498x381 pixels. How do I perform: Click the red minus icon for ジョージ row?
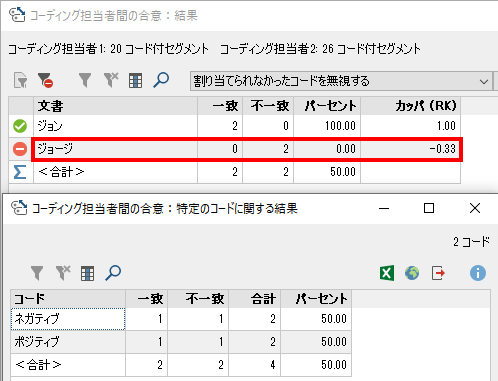[x=20, y=149]
